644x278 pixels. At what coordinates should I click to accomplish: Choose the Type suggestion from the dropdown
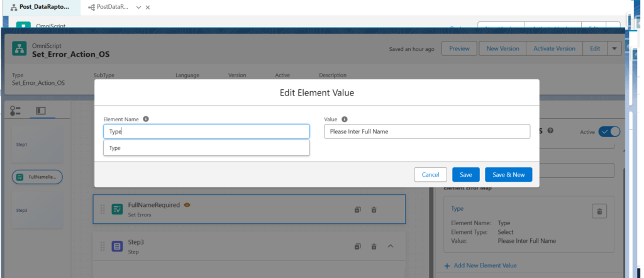coord(206,148)
